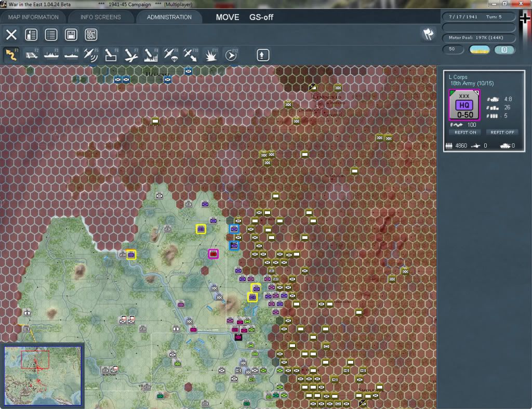Click the L Corps unit name

click(458, 77)
